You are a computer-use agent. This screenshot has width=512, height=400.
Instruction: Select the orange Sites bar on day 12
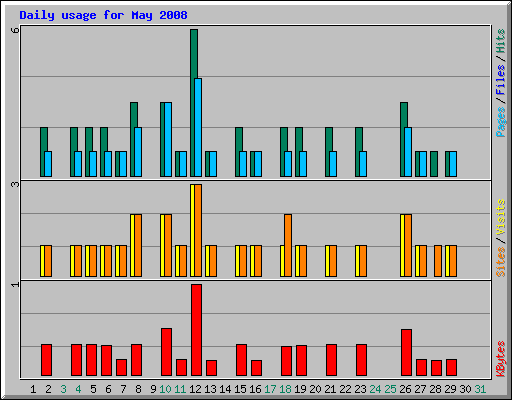[x=198, y=230]
